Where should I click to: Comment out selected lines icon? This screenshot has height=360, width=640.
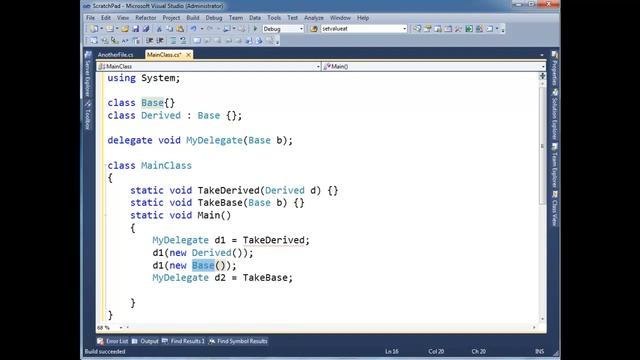point(173,40)
